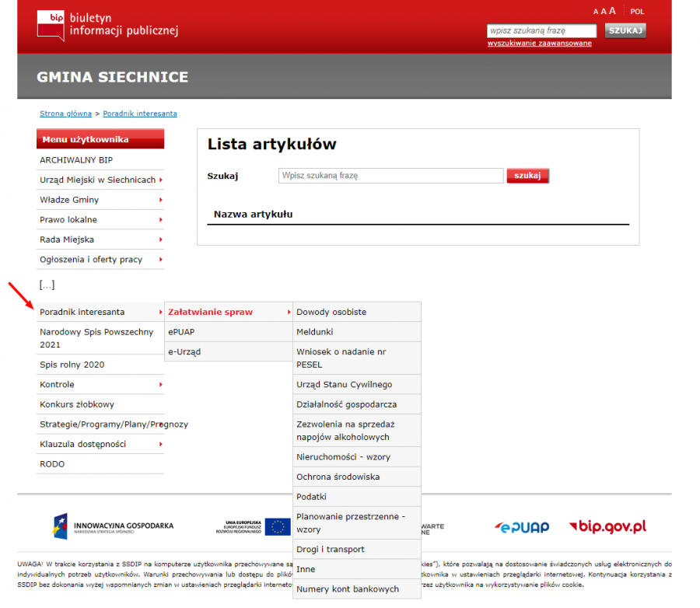Select Załatwianie spraw submenu item
This screenshot has height=608, width=700.
coord(229,312)
